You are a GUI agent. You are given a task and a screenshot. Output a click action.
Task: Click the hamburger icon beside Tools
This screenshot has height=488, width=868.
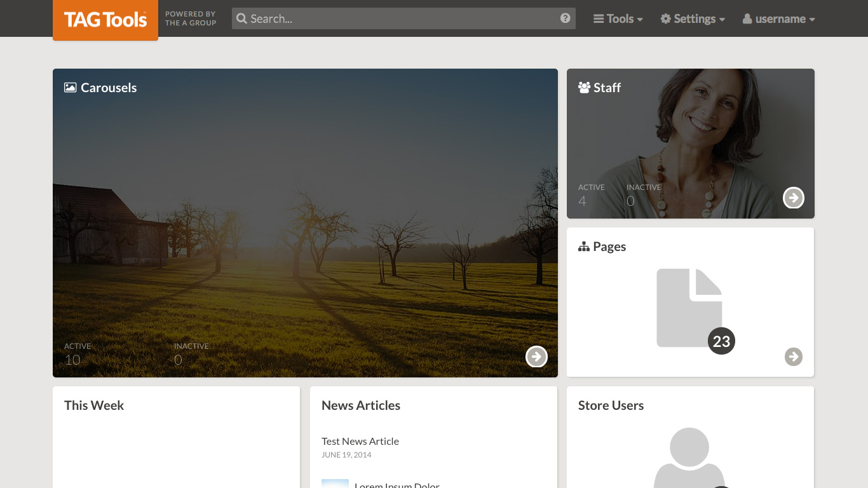(x=599, y=19)
